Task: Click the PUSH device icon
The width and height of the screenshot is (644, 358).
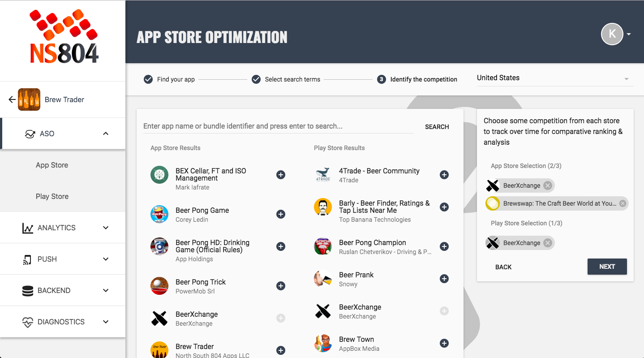Action: [x=28, y=259]
